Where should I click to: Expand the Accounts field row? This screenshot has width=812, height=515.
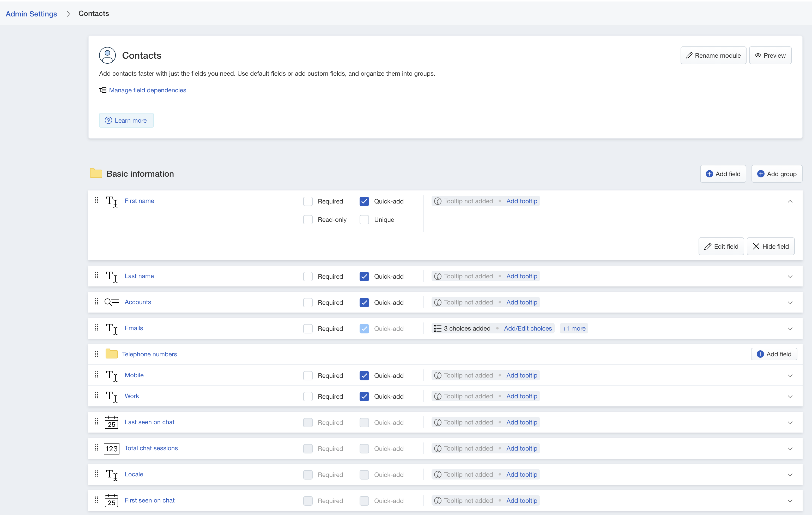click(790, 302)
